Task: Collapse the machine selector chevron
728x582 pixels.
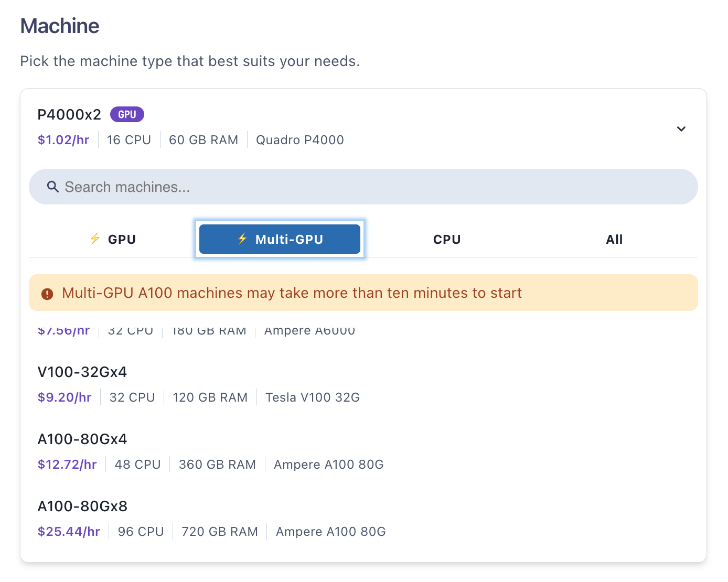Action: point(681,129)
